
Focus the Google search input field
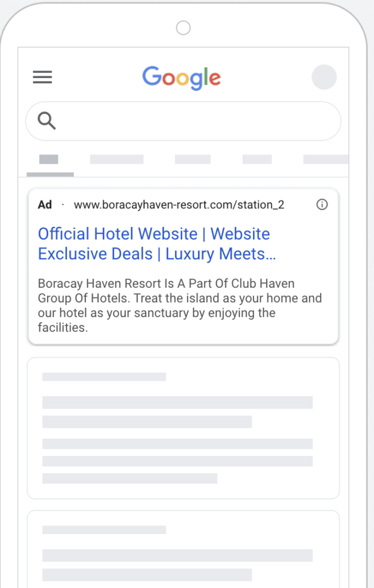tap(195, 121)
